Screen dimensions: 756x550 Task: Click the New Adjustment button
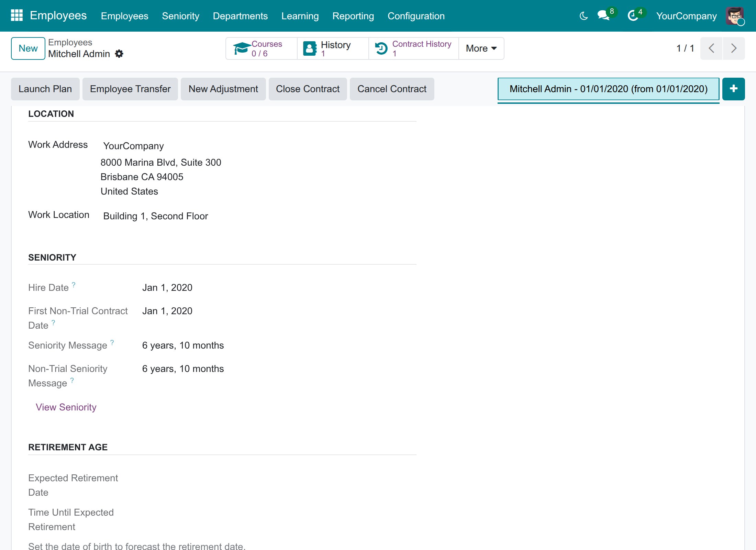[x=223, y=89]
